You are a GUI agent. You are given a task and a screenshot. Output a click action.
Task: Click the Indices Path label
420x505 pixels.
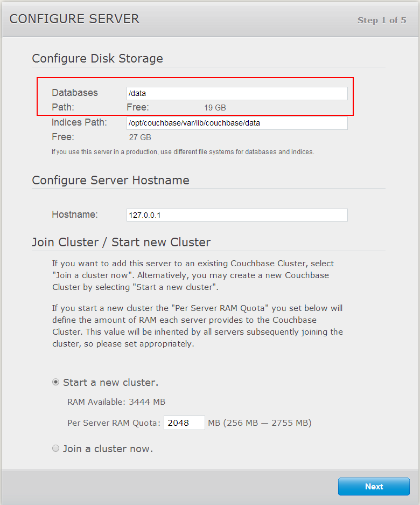(x=79, y=122)
